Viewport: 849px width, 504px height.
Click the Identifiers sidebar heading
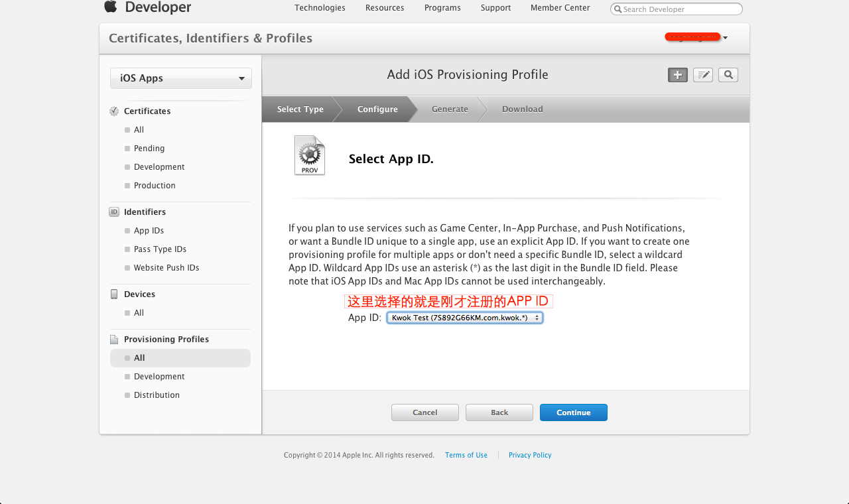[x=145, y=212]
